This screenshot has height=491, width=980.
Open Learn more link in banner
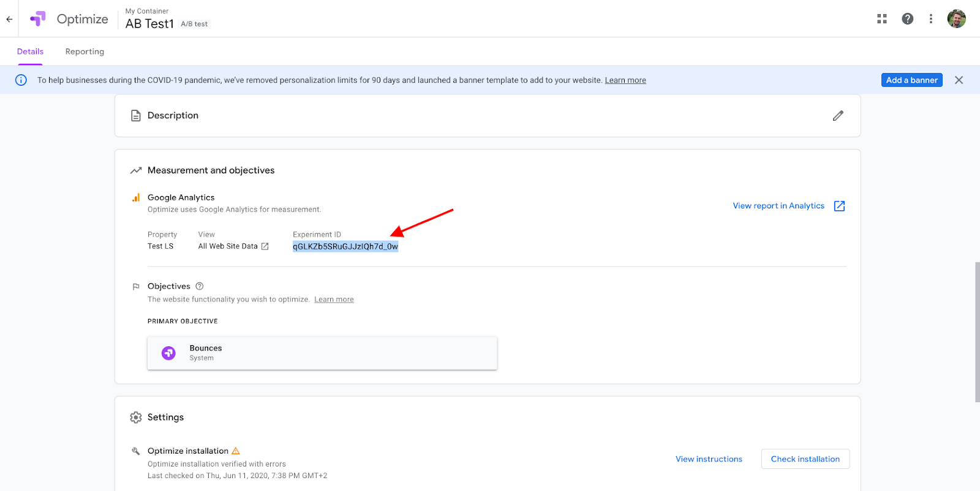(x=625, y=80)
